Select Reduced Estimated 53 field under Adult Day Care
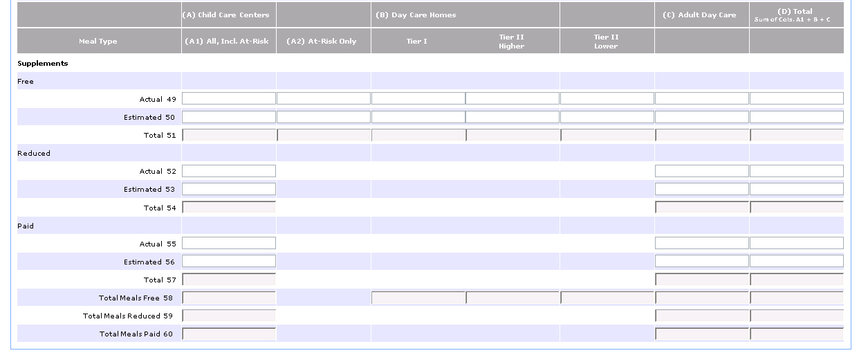This screenshot has height=362, width=868. tap(702, 189)
